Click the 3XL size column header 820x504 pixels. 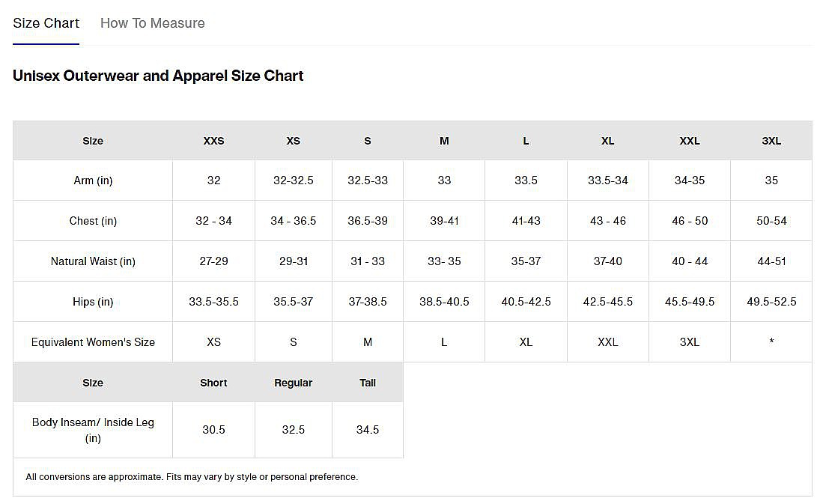771,141
